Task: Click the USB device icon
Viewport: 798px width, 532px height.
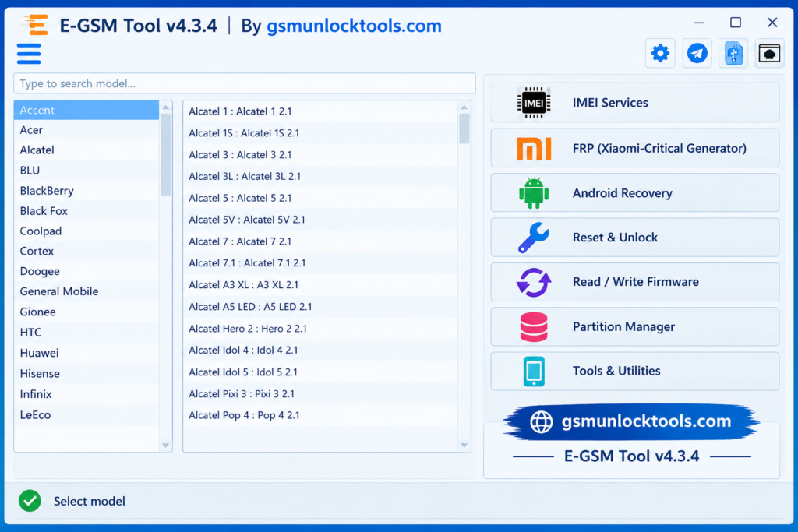Action: (x=733, y=53)
